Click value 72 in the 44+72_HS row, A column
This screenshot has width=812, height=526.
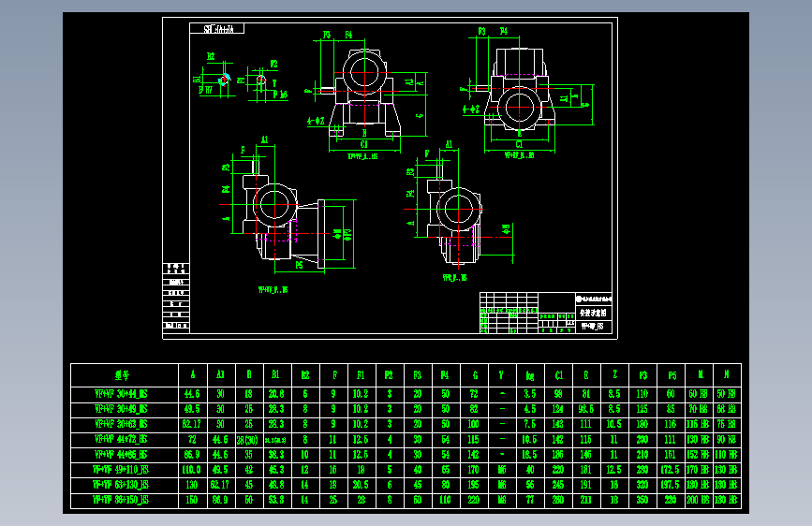click(192, 440)
